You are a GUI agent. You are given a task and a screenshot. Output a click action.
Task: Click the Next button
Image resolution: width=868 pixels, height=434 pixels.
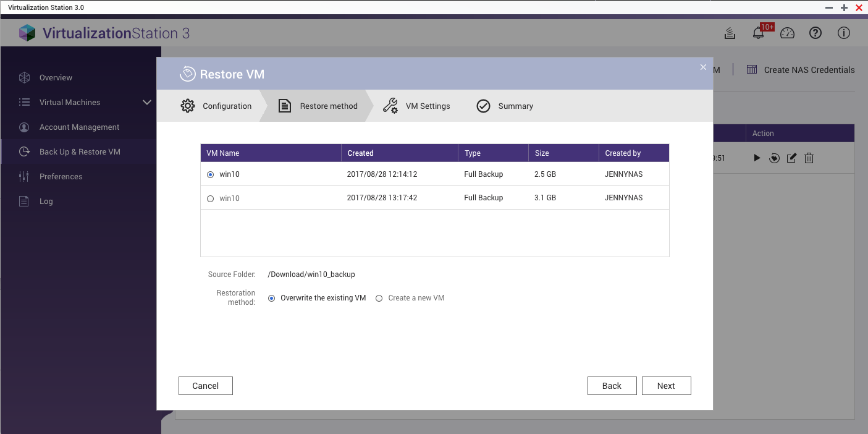click(666, 386)
